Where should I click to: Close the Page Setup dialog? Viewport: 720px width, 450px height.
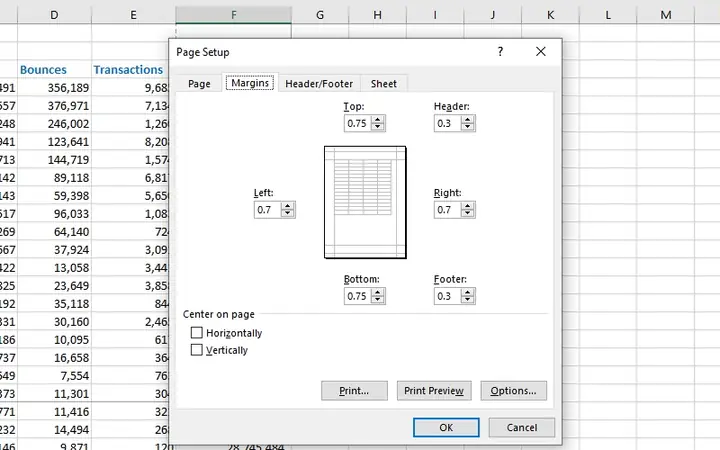(x=540, y=51)
